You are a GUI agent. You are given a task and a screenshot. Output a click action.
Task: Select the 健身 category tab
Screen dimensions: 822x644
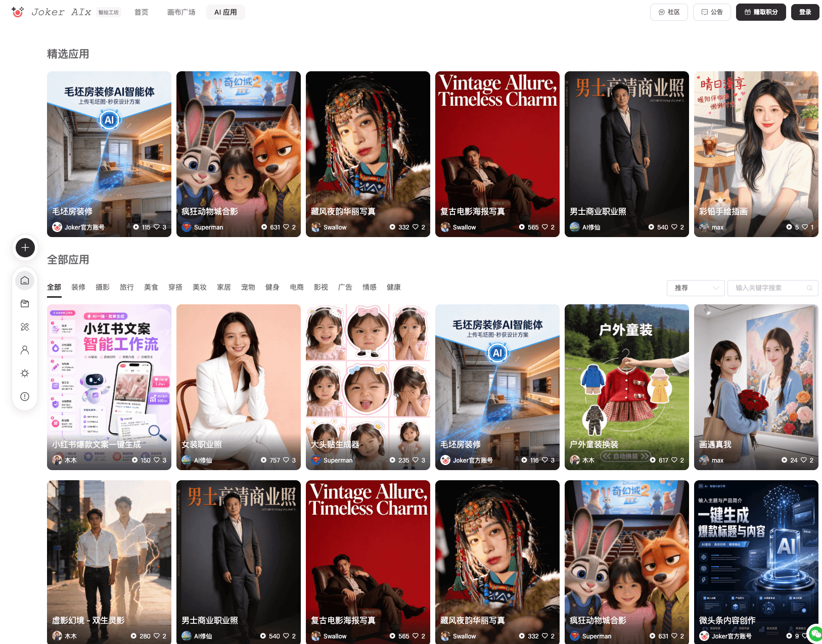tap(272, 287)
